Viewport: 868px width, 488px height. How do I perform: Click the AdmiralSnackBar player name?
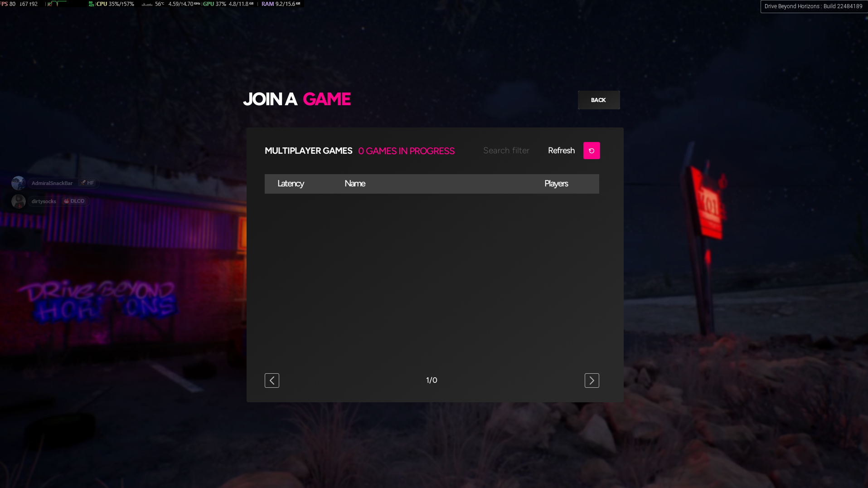52,183
